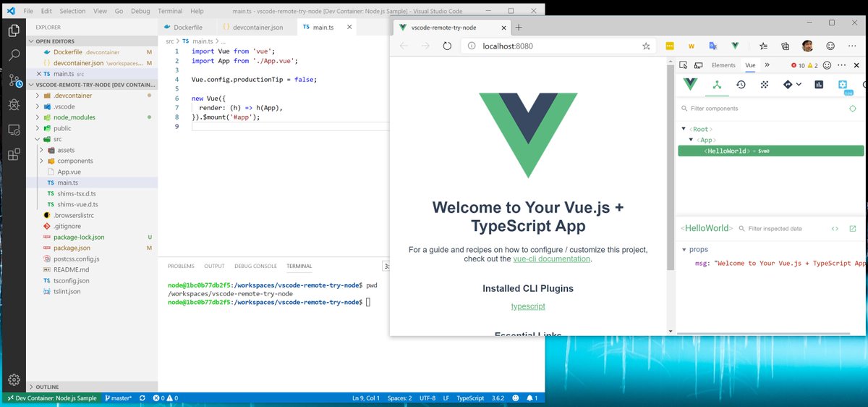Viewport: 868px width, 407px height.
Task: Open Remote Explorer in activity bar
Action: [x=14, y=130]
